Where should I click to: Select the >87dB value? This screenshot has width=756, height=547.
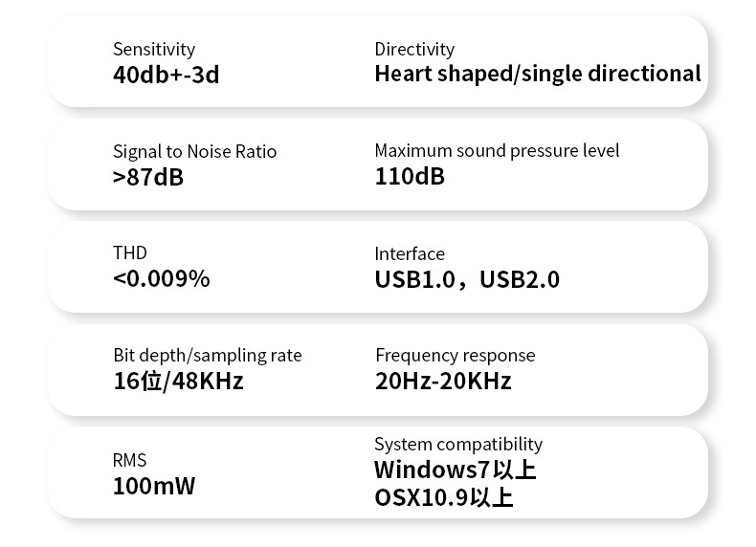(x=147, y=177)
